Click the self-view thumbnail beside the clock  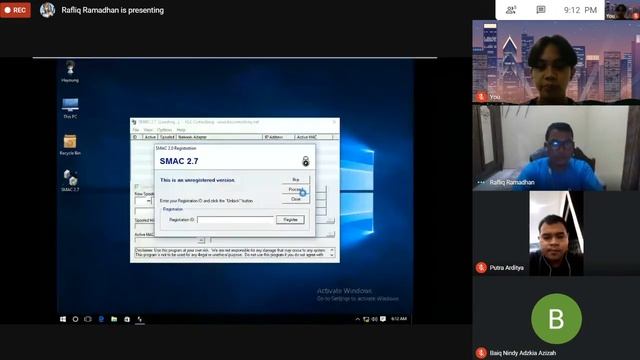(622, 10)
